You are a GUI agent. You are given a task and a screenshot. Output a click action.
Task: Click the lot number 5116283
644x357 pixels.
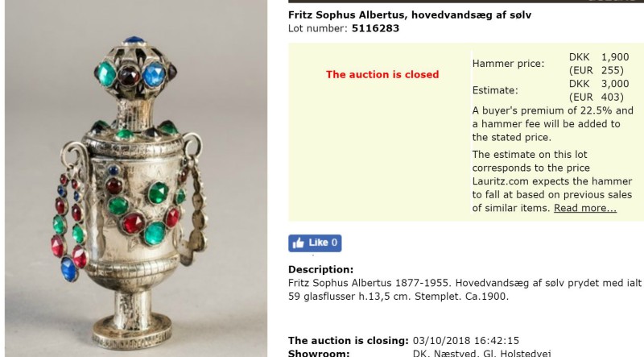click(x=375, y=28)
